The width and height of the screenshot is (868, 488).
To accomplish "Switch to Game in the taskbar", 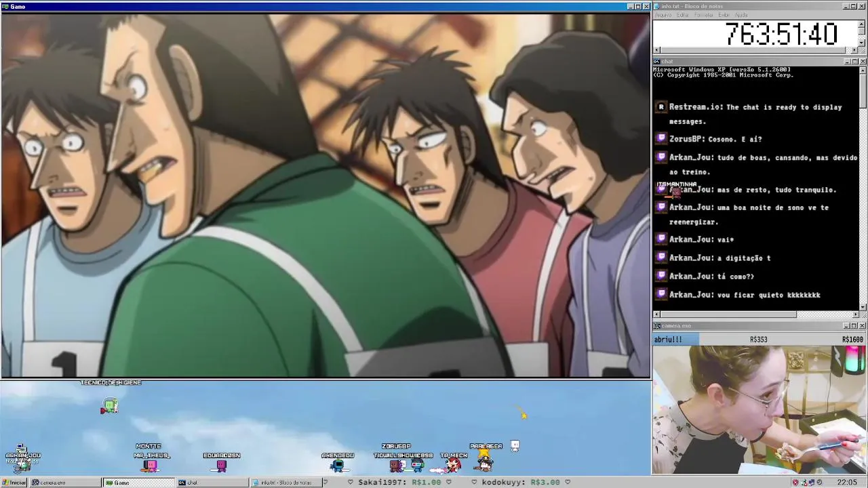I will [138, 483].
